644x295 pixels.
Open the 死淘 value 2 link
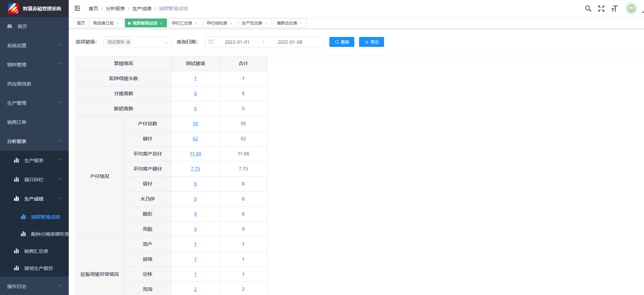point(195,289)
